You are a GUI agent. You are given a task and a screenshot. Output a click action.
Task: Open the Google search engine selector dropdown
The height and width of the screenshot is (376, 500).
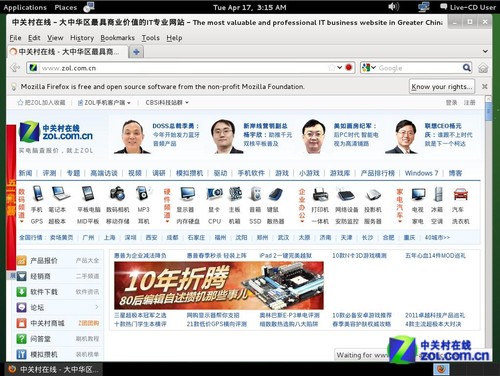pos(369,68)
